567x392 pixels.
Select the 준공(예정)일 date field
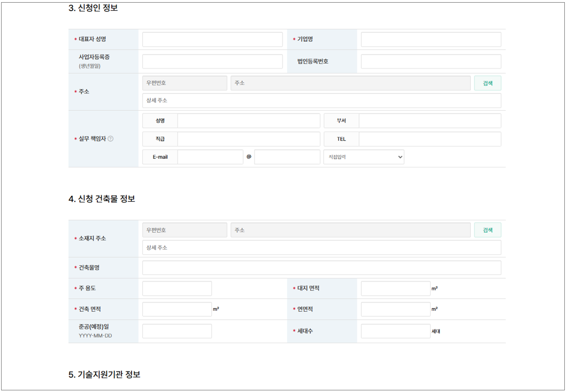(x=177, y=332)
